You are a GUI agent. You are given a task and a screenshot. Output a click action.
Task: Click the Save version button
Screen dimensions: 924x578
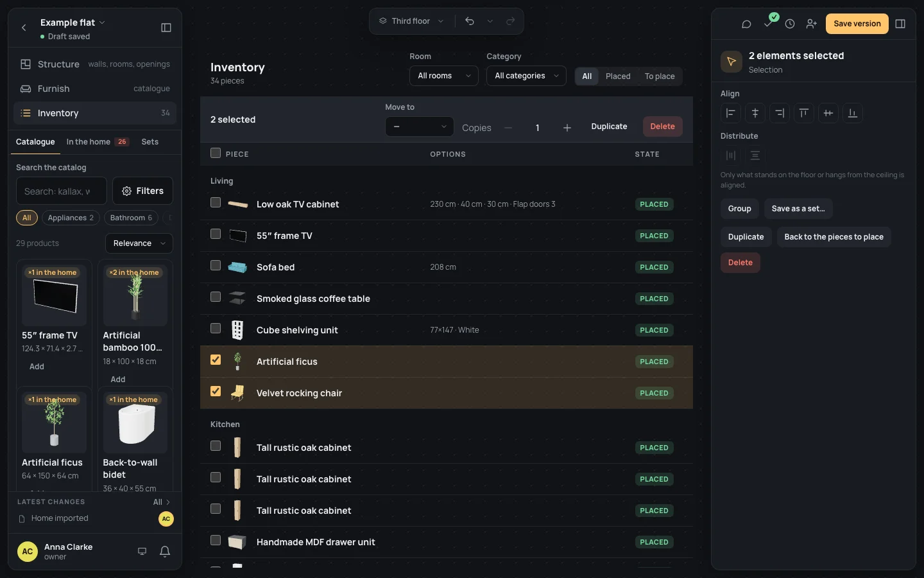pyautogui.click(x=857, y=24)
